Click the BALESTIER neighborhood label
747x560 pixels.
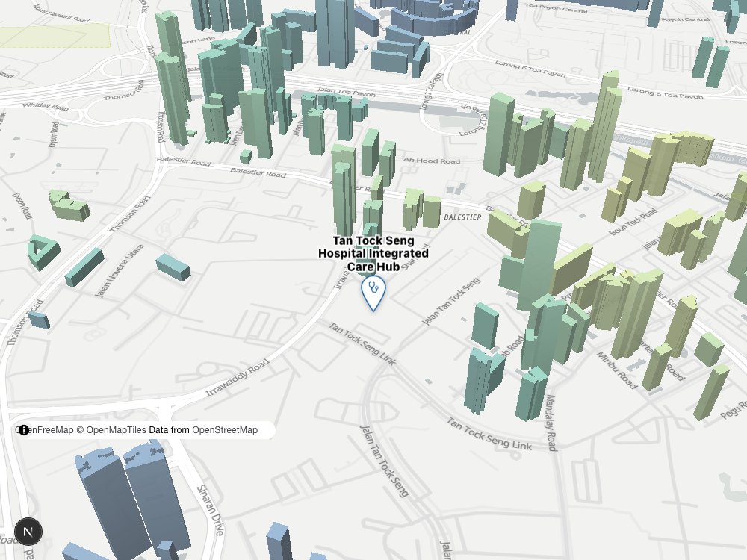pos(462,217)
